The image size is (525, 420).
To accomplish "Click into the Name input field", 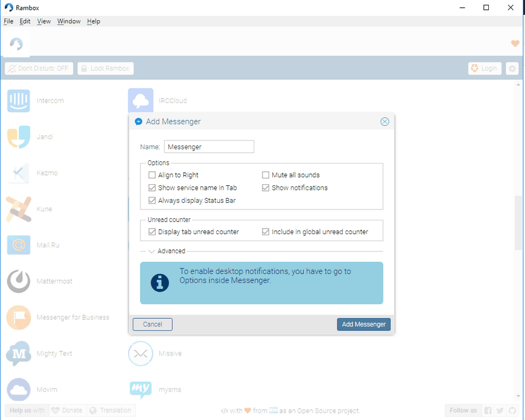I will click(x=209, y=147).
